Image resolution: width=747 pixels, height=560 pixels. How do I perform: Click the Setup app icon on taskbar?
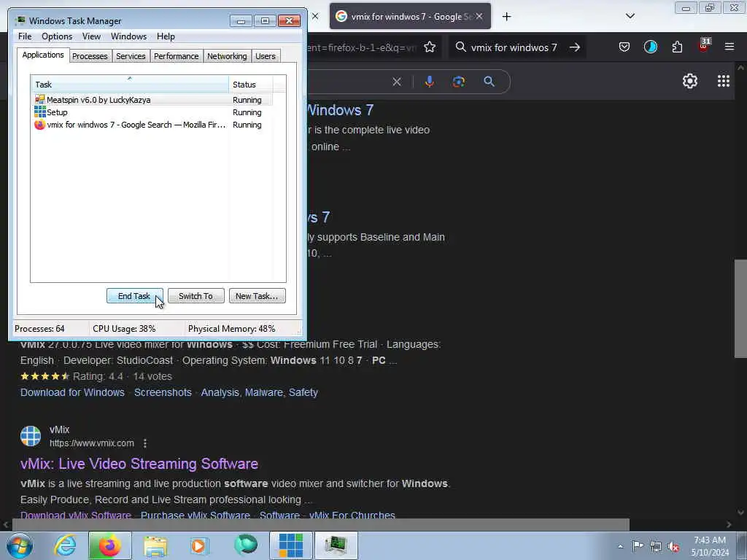point(290,545)
